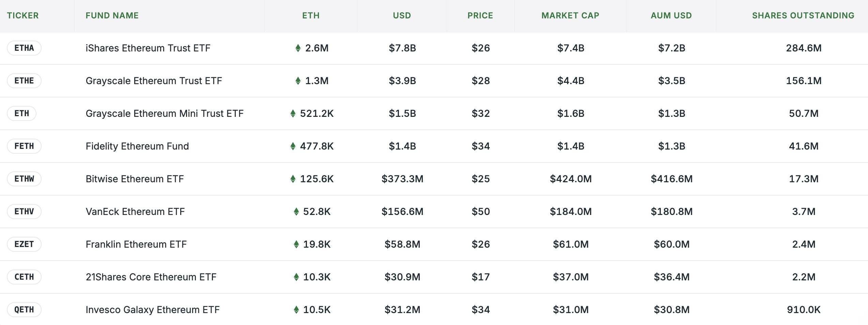The height and width of the screenshot is (325, 868).
Task: Sort by the Market Cap column header
Action: 570,16
